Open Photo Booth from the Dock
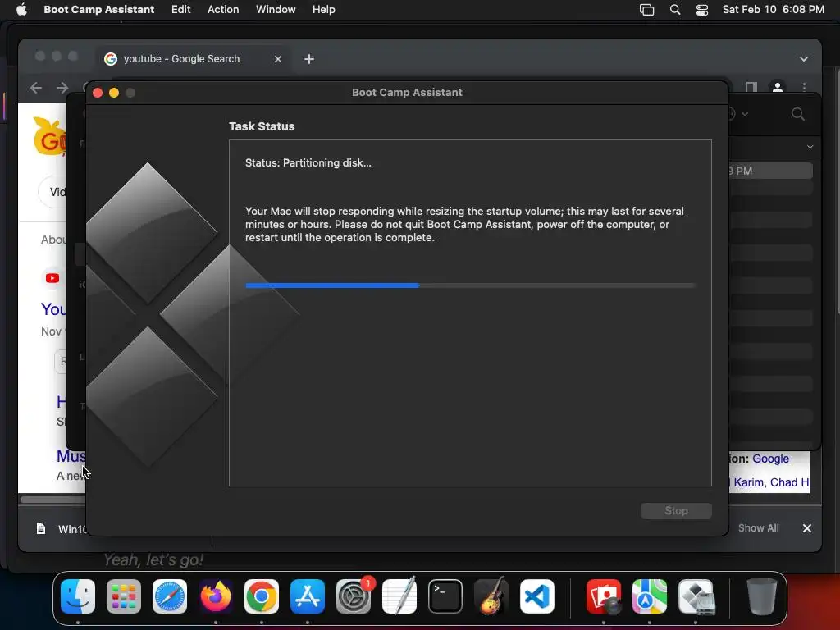This screenshot has width=840, height=630. pos(604,596)
